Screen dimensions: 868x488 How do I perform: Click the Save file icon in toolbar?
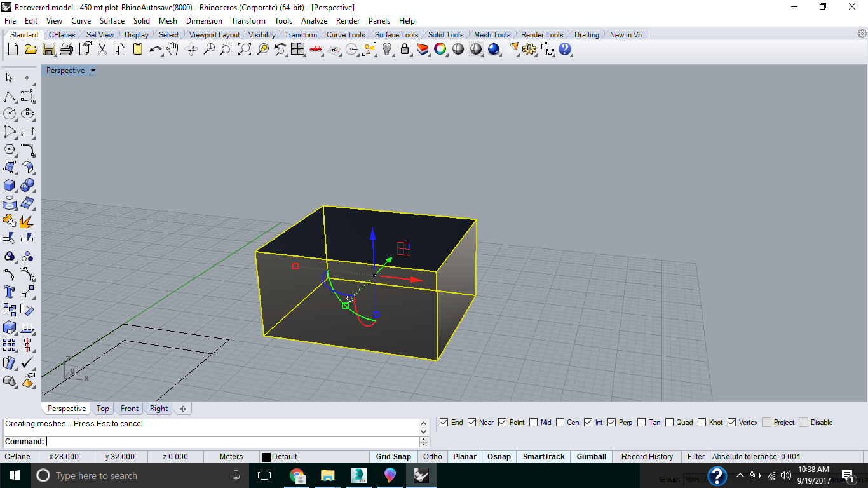48,49
